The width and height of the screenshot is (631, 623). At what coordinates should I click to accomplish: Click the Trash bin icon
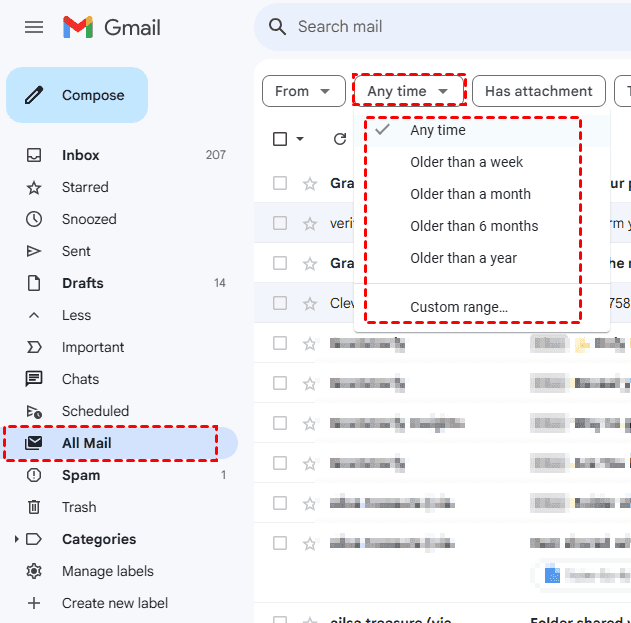click(x=34, y=507)
